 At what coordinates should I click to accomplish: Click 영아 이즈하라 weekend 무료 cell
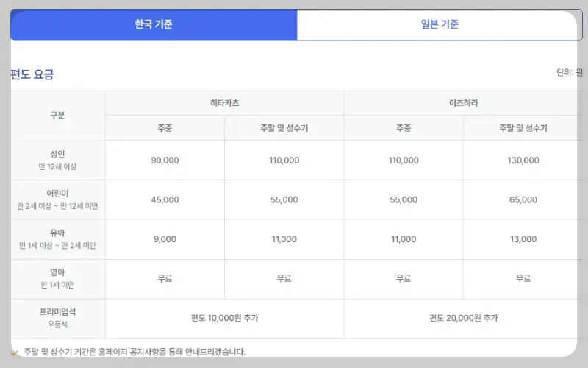[x=523, y=279]
